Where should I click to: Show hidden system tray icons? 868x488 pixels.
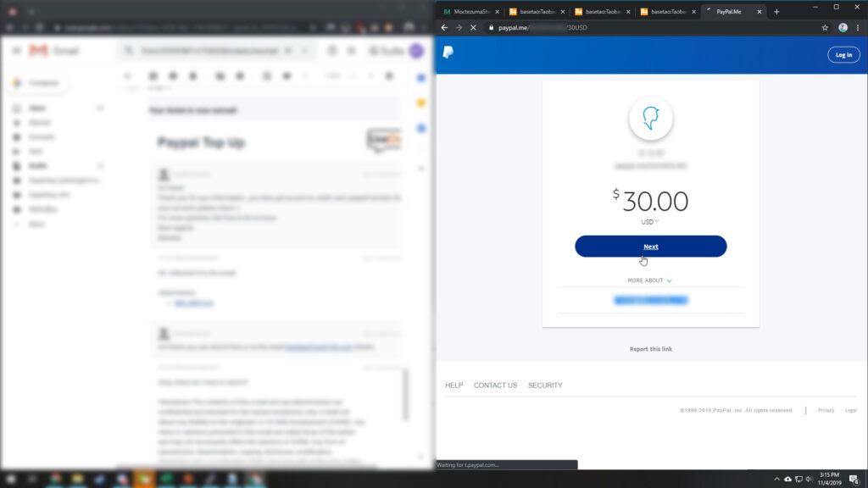tap(776, 480)
